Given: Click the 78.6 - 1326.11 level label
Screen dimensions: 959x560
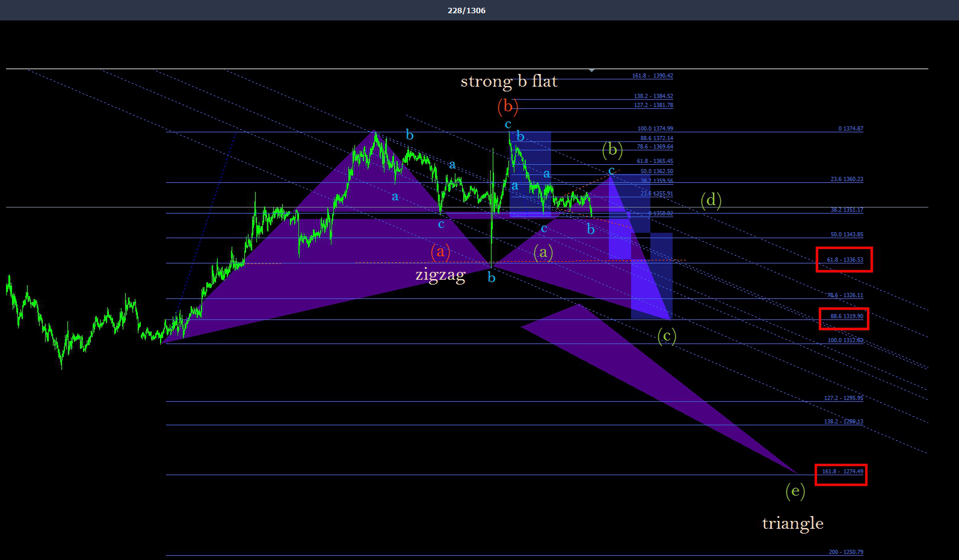Looking at the screenshot, I should coord(845,295).
